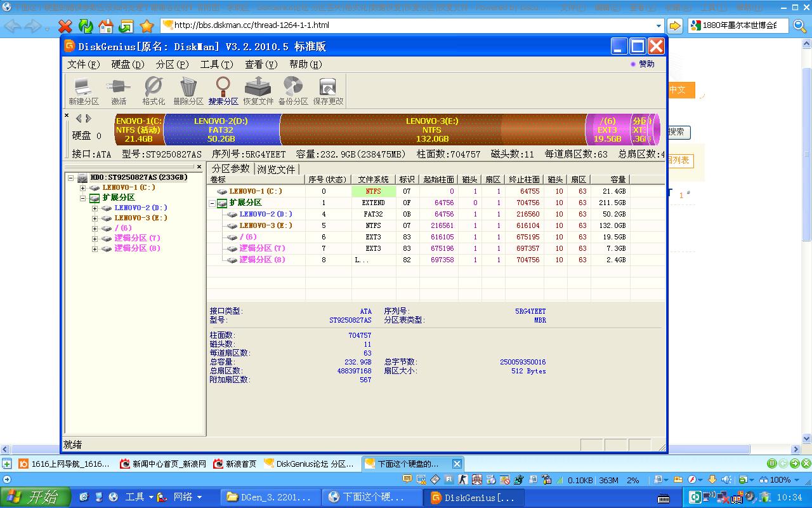Collapse 扩展分区 row in partition table

pos(212,203)
